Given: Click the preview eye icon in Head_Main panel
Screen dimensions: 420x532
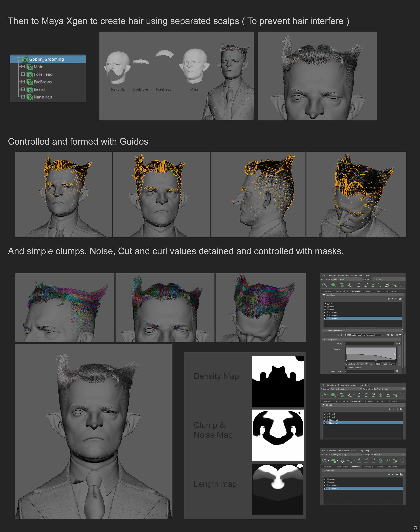Looking at the screenshot, I should [324, 285].
